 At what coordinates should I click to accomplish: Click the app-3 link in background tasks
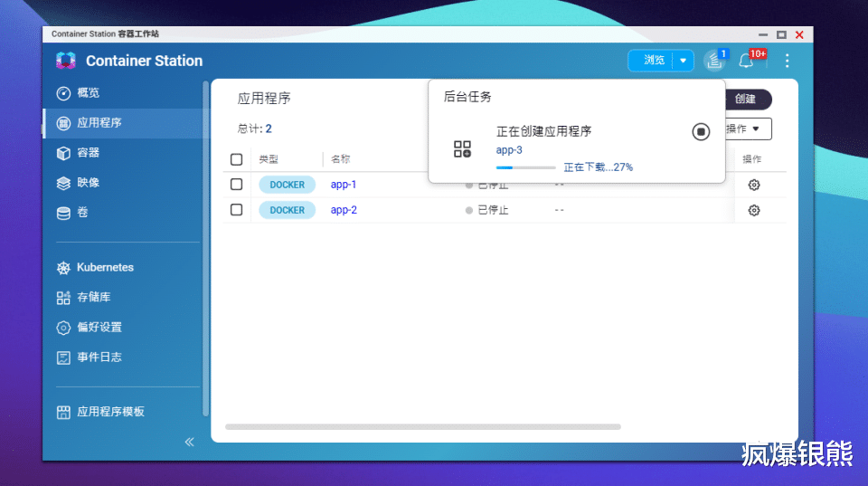pyautogui.click(x=509, y=150)
